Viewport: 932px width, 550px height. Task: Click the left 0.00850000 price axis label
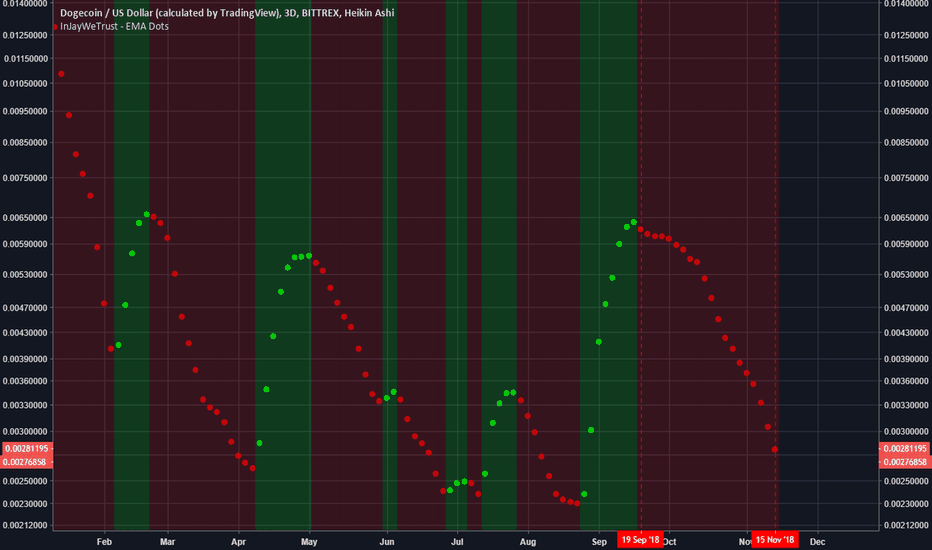26,143
